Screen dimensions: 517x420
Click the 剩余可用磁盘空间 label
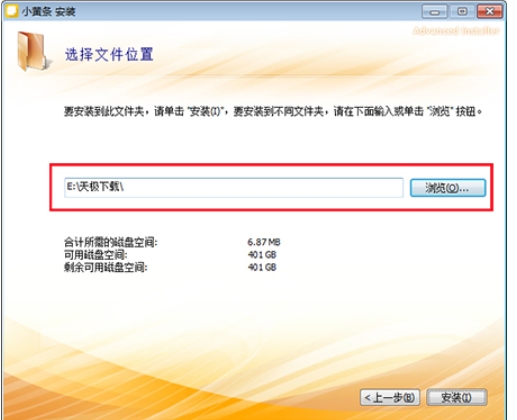(105, 267)
